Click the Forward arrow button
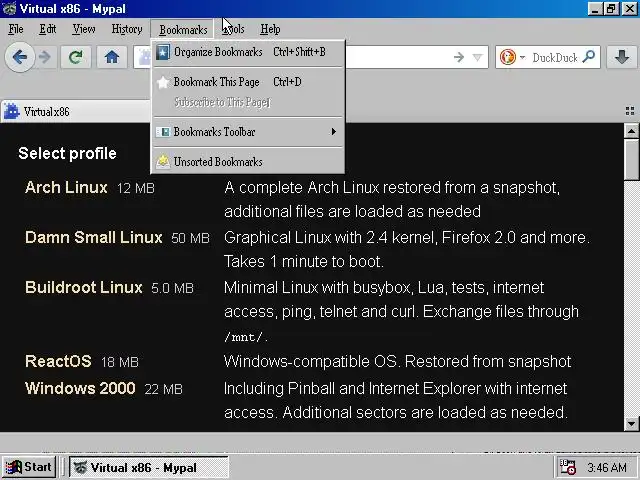Viewport: 640px width, 480px height. point(44,57)
